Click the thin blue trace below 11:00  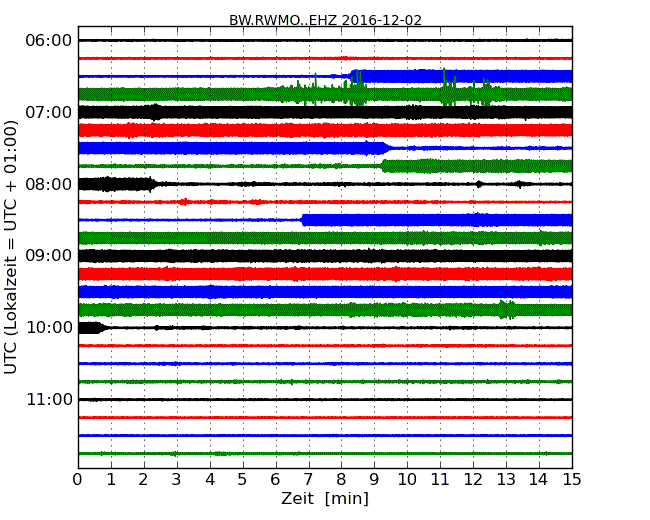[x=325, y=435]
